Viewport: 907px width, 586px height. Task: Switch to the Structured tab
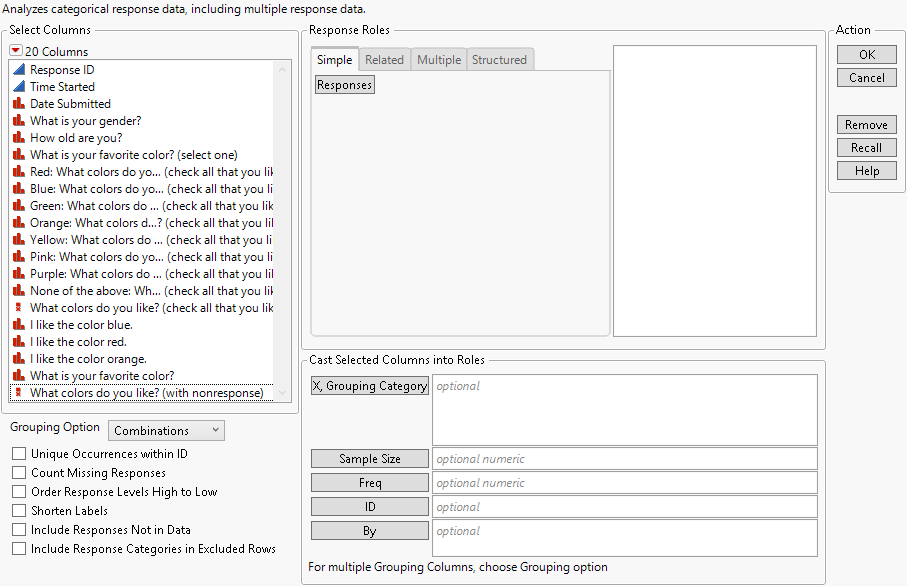499,59
